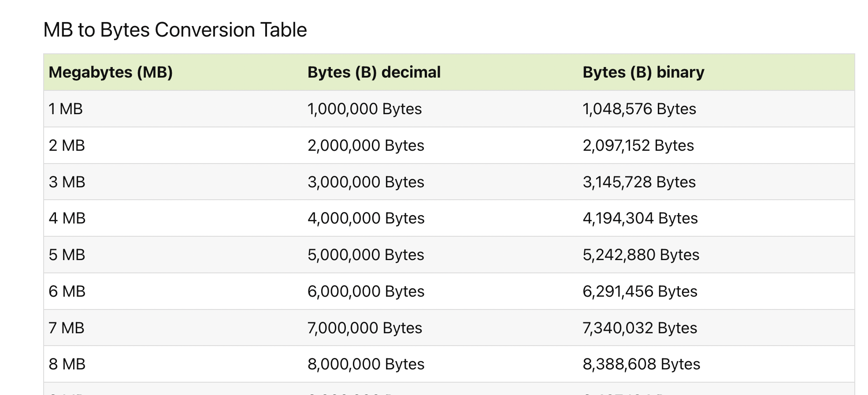The image size is (868, 395).
Task: Click the "Bytes (B) binary" column header
Action: 643,72
